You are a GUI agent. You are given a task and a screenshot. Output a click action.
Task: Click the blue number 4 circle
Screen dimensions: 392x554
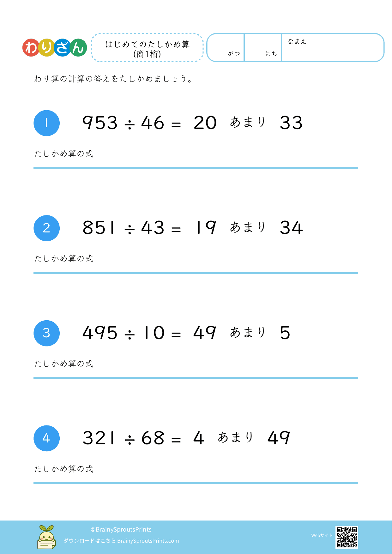(47, 438)
